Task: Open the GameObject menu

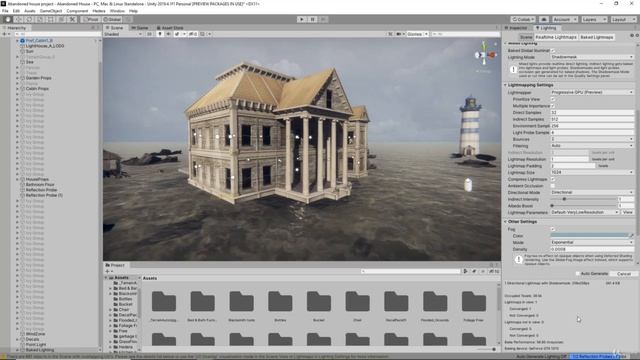Action: pyautogui.click(x=51, y=11)
